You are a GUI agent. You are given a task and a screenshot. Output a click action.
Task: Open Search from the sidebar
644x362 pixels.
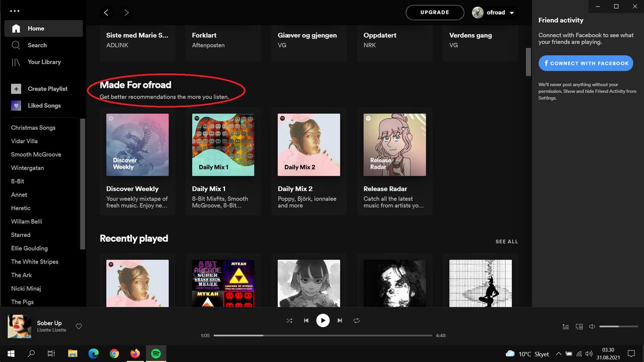pyautogui.click(x=37, y=45)
